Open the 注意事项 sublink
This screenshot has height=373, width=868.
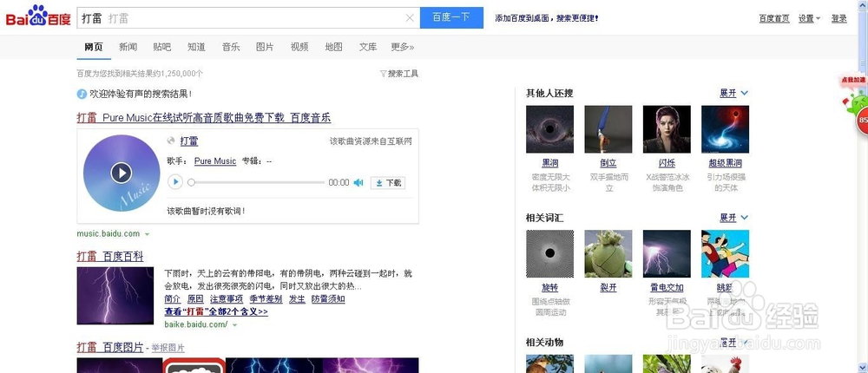[227, 299]
